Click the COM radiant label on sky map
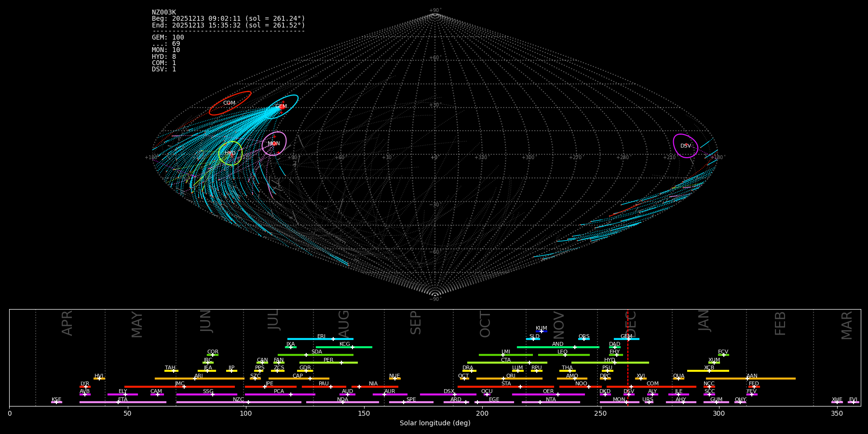Screen dimensions: 868x434 [x=229, y=103]
